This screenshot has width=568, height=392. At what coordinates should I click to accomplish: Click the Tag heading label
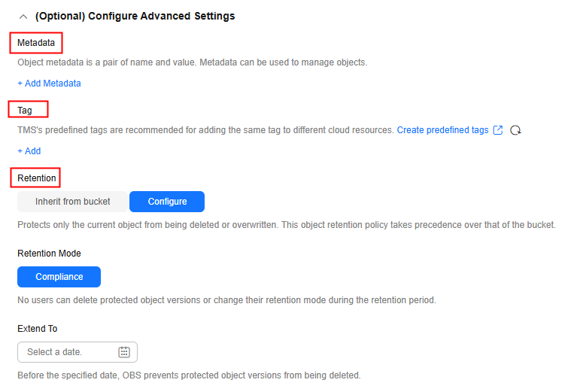click(25, 110)
